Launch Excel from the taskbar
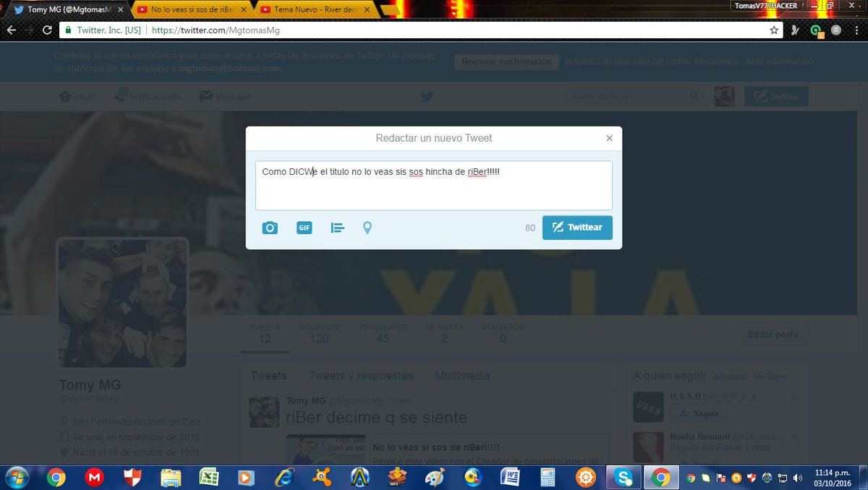The image size is (868, 490). [x=209, y=477]
